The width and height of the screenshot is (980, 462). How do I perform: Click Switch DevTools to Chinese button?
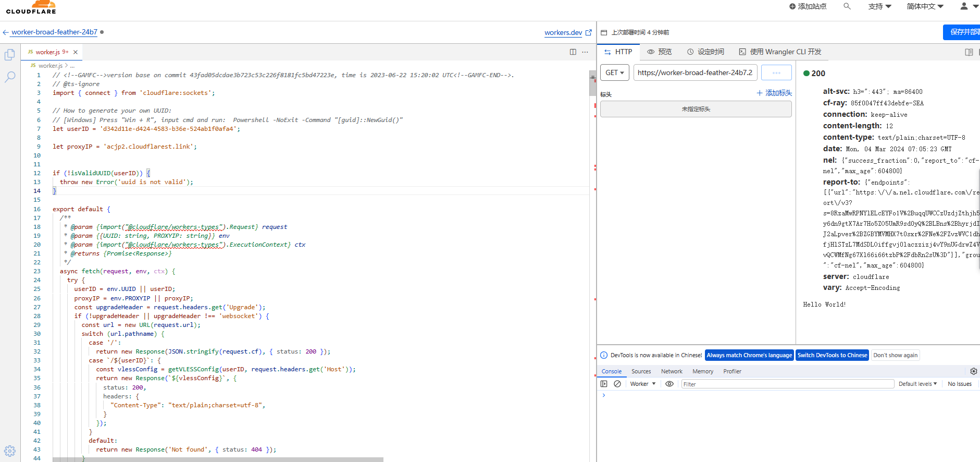[x=832, y=355]
